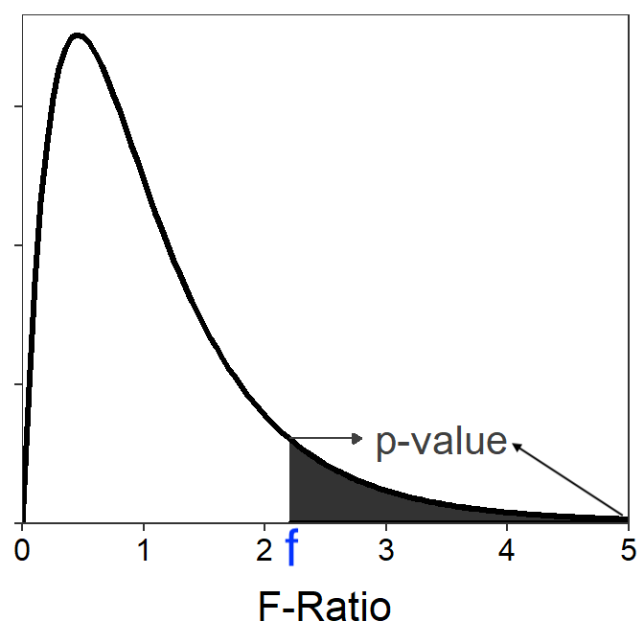Click the x-axis tick mark above label 1
Viewport: 644px width, 644px height.
(x=144, y=527)
